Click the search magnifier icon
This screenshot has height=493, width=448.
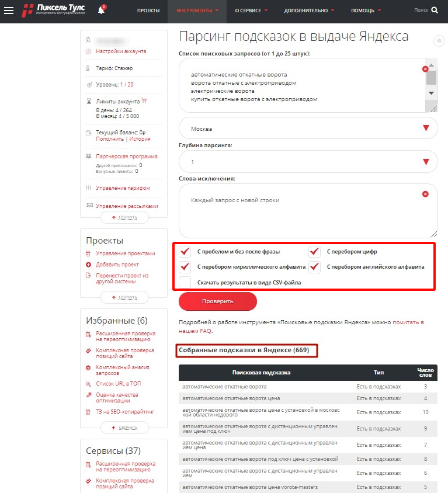435,10
